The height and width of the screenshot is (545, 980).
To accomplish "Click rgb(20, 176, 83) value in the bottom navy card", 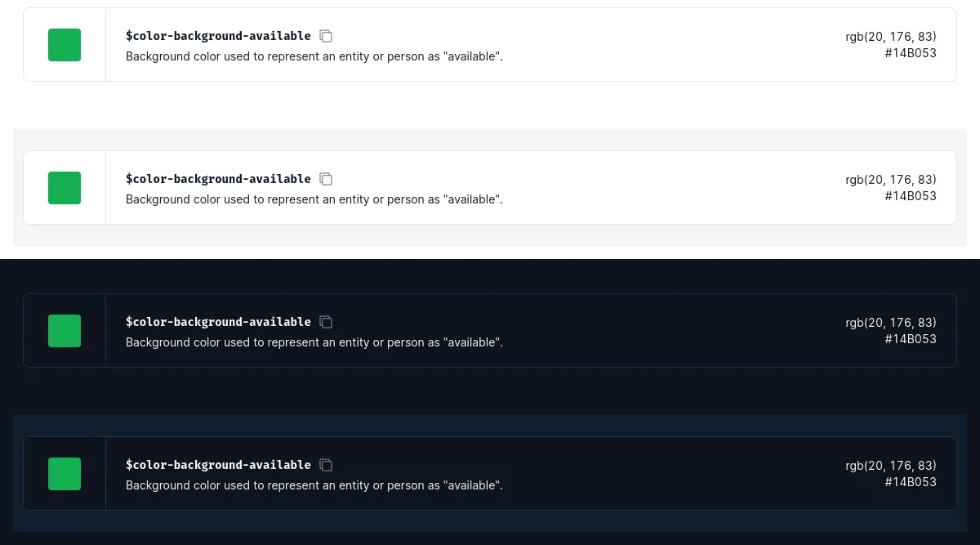I will point(891,466).
